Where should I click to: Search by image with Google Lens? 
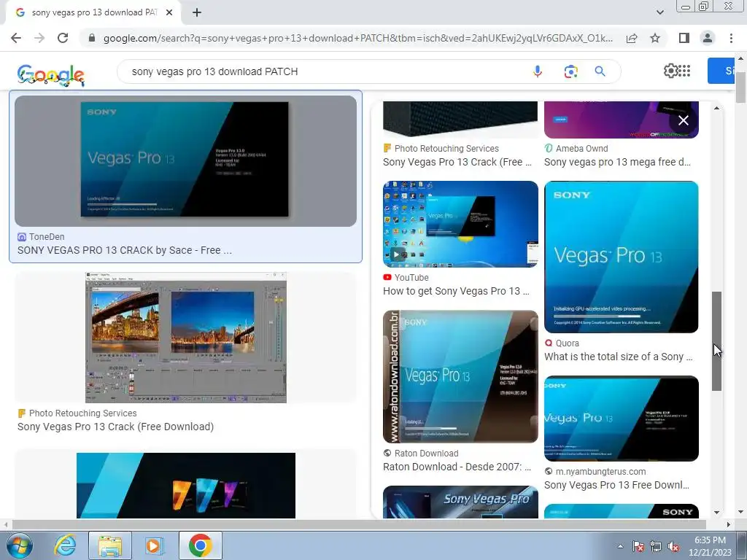[x=570, y=71]
